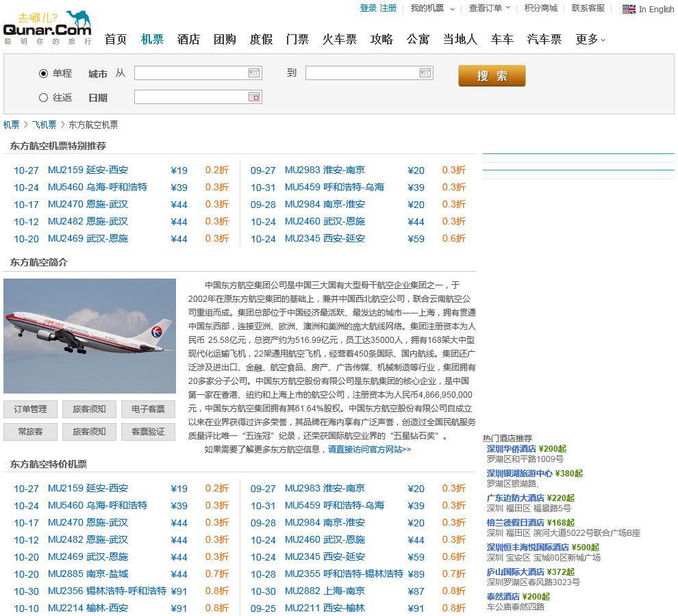Click the English language flag icon

[629, 9]
